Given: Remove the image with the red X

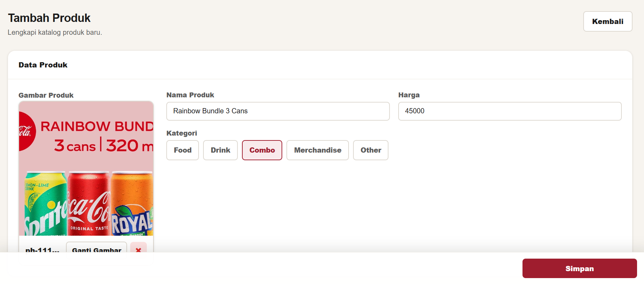Looking at the screenshot, I should (139, 248).
